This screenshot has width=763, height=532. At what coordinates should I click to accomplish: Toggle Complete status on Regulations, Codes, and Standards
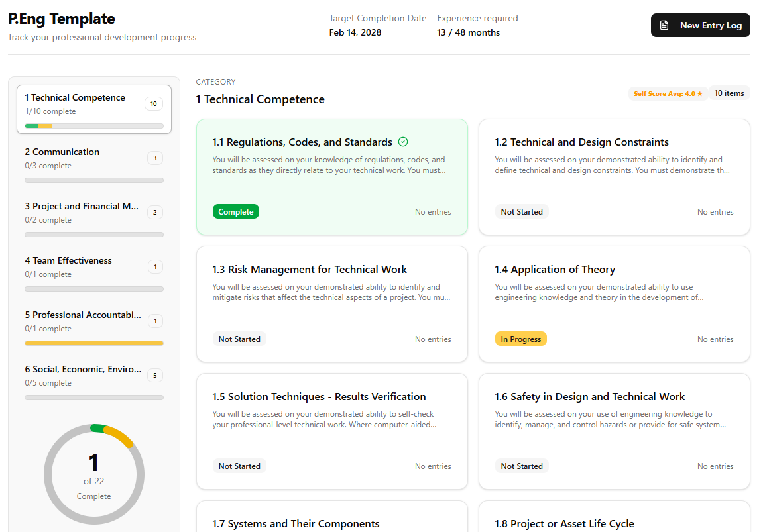coord(235,211)
